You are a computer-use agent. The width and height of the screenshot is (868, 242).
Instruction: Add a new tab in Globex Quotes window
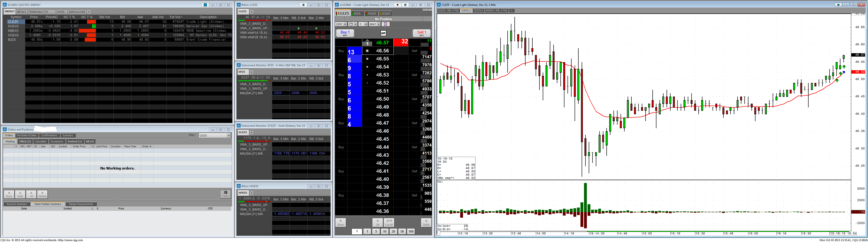tap(89, 12)
